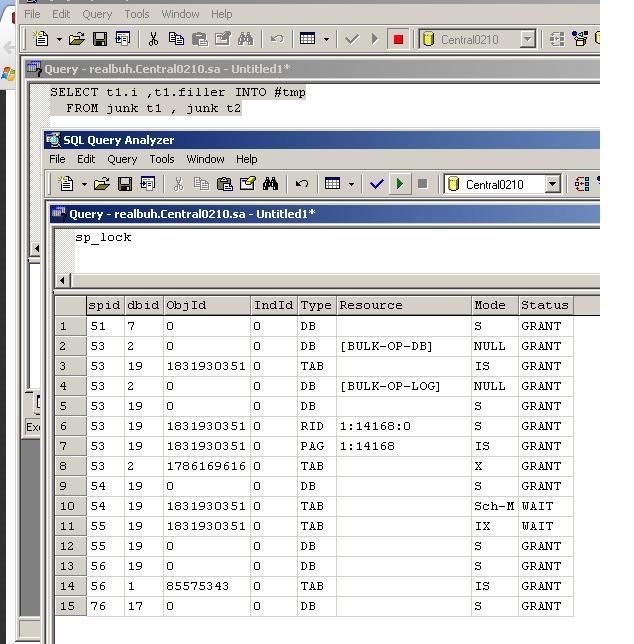The image size is (634, 644).
Task: Click the ObjId column header
Action: click(x=206, y=305)
